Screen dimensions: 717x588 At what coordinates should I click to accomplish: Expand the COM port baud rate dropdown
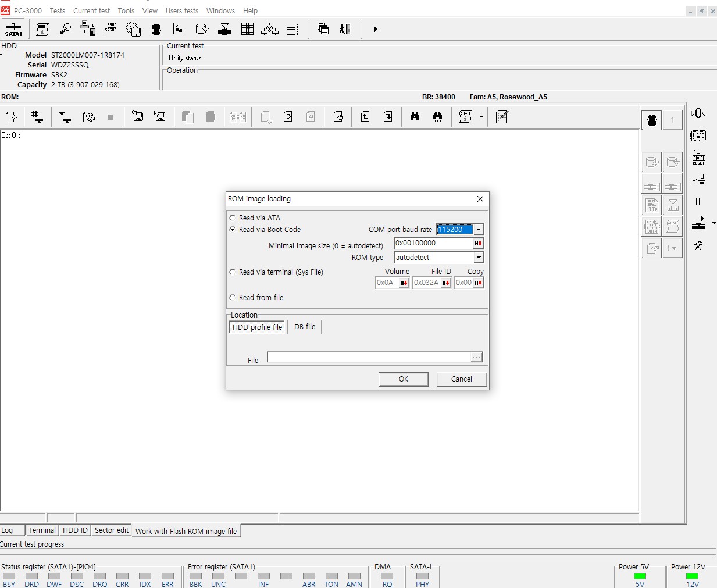tap(479, 230)
